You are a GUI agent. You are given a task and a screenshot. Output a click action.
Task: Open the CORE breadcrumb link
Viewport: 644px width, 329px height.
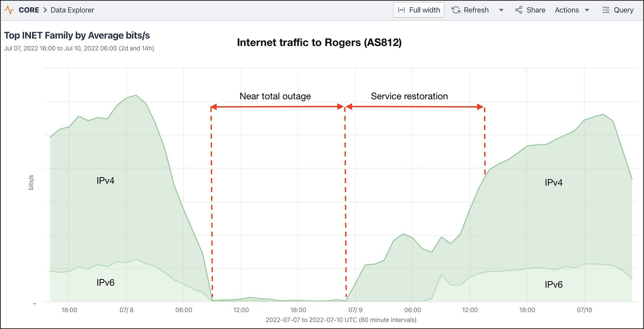click(29, 10)
